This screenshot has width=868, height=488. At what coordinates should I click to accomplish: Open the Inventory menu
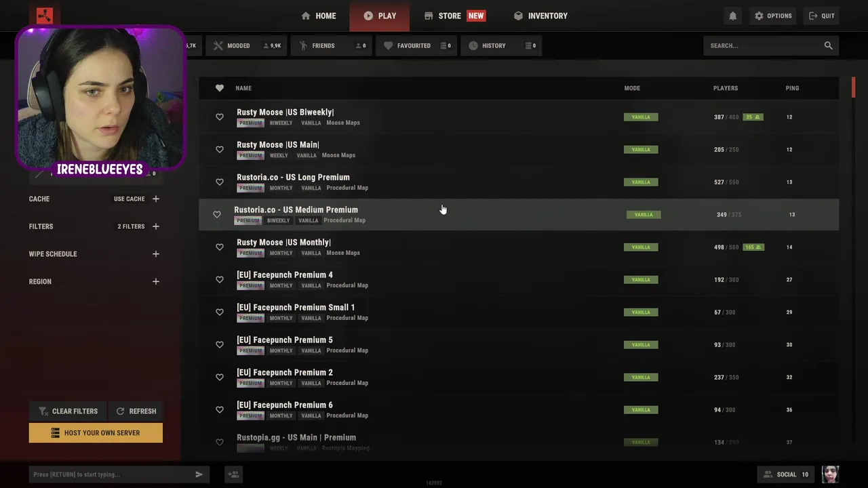click(540, 16)
